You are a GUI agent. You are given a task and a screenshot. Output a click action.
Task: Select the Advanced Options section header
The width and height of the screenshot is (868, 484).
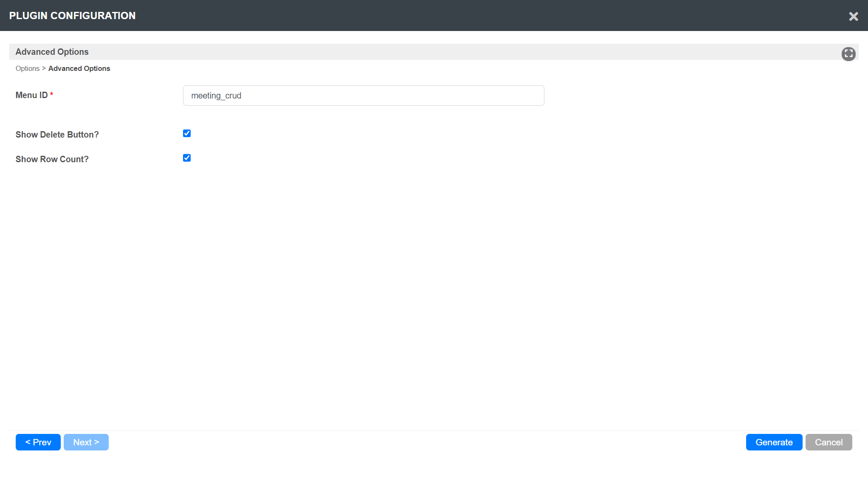(52, 52)
